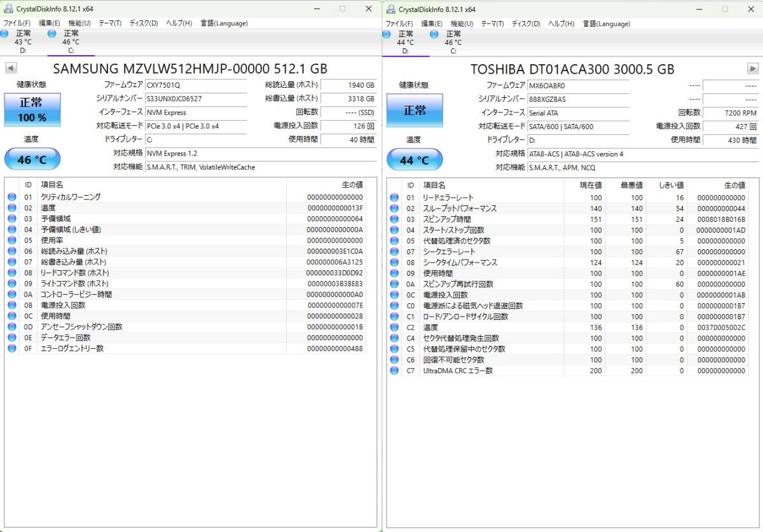Click the status orb for データエラー回数
Image resolution: width=763 pixels, height=532 pixels.
pyautogui.click(x=11, y=338)
